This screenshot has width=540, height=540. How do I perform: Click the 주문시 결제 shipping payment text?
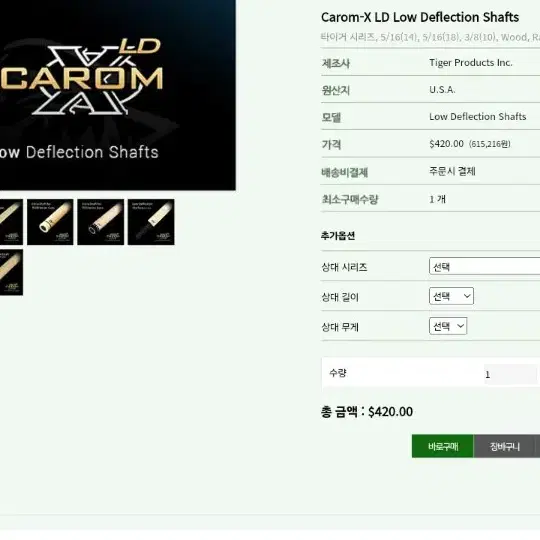click(x=452, y=171)
